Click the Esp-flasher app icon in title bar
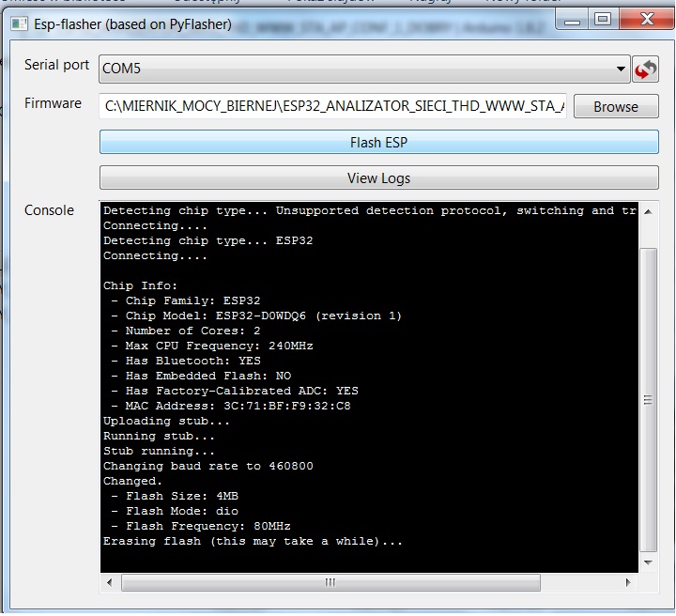 coord(19,24)
